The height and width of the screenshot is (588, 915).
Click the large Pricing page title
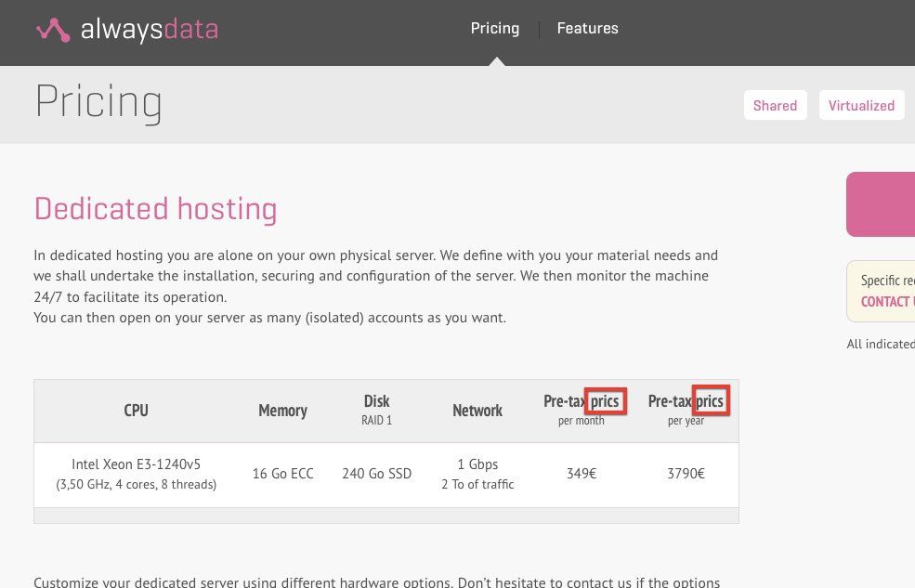point(98,102)
